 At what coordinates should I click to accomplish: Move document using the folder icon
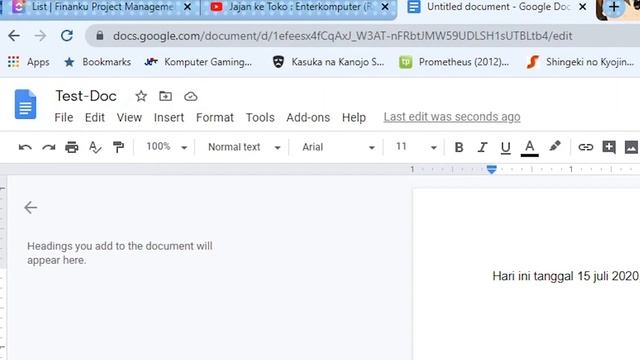(x=165, y=96)
